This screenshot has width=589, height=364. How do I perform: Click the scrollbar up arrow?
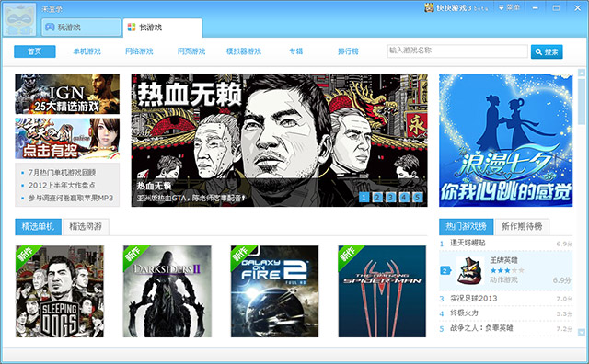(x=582, y=73)
